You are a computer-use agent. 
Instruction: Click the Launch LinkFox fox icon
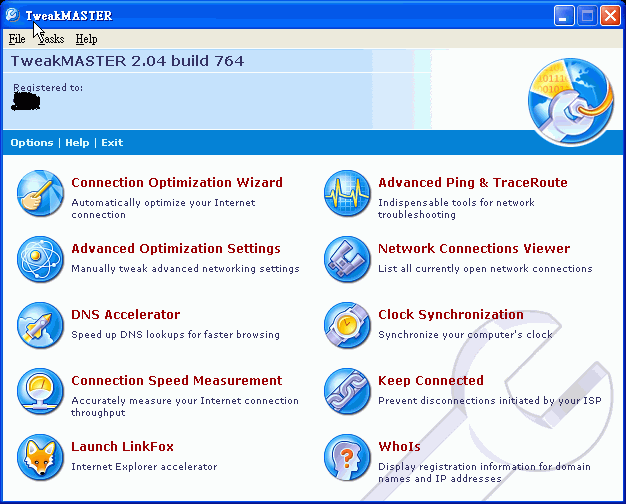click(x=40, y=457)
